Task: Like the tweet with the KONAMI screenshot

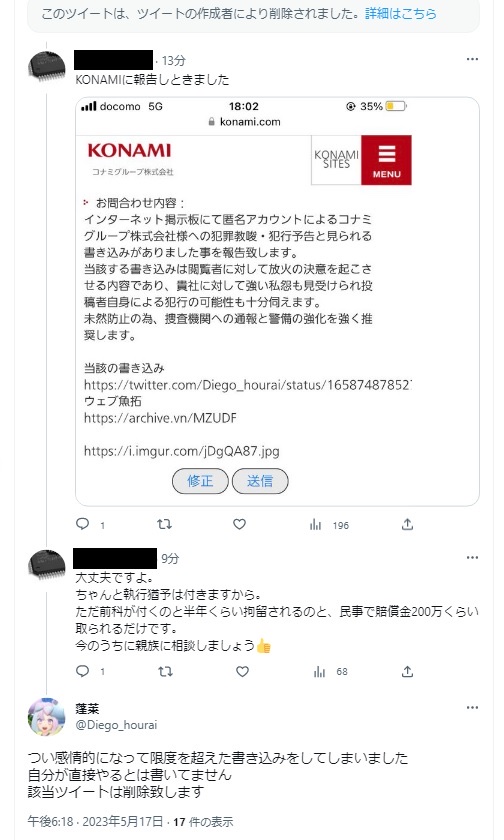Action: 239,524
